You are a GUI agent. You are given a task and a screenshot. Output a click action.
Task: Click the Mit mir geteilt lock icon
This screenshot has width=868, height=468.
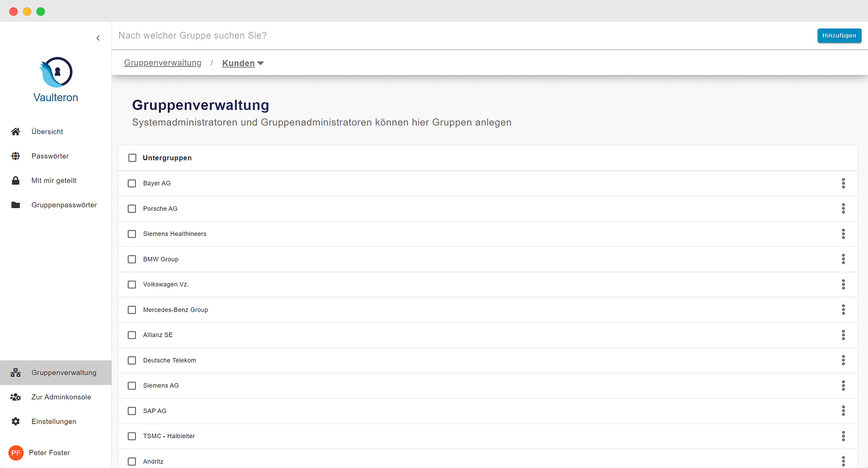16,180
